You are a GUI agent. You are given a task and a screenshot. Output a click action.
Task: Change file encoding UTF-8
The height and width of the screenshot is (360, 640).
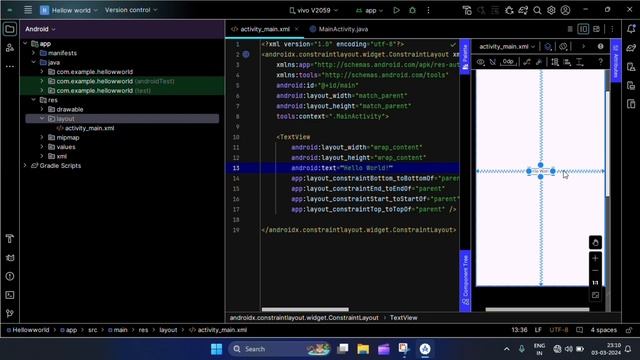[559, 330]
